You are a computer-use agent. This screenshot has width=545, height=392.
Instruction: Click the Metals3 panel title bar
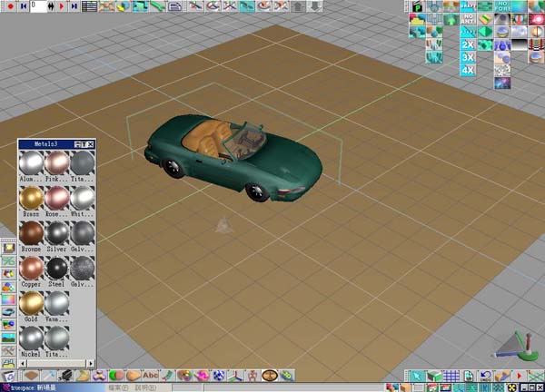(45, 143)
